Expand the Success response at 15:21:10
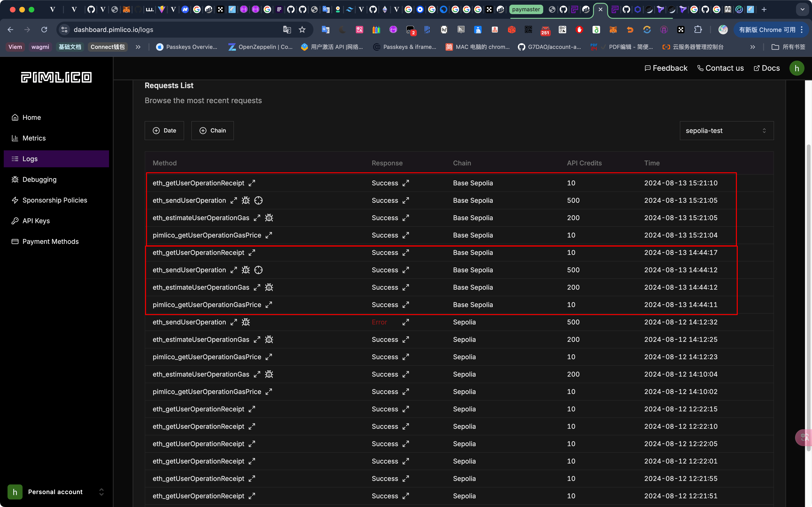The height and width of the screenshot is (507, 812). (x=406, y=183)
